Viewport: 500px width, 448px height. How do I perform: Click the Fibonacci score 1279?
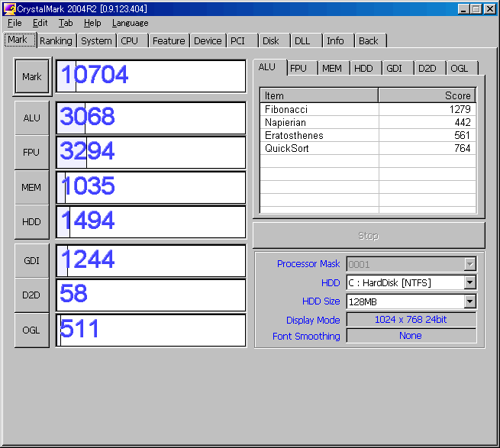tap(460, 109)
